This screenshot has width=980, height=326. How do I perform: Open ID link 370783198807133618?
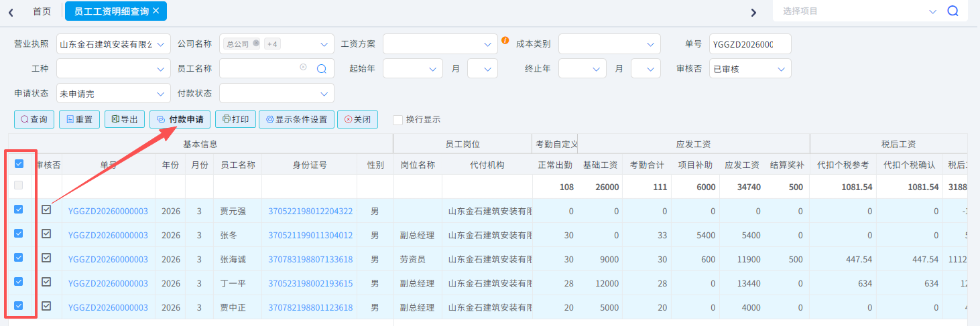[x=310, y=259]
